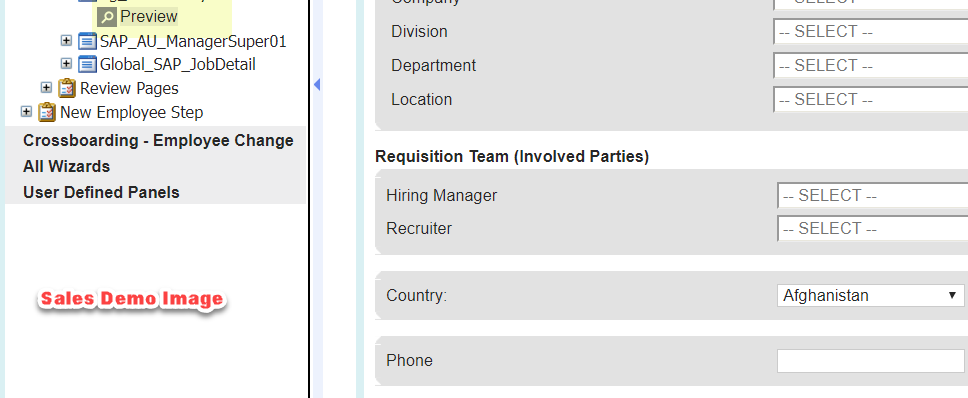Open the Hiring Manager select field
This screenshot has height=398, width=968.
coord(872,196)
